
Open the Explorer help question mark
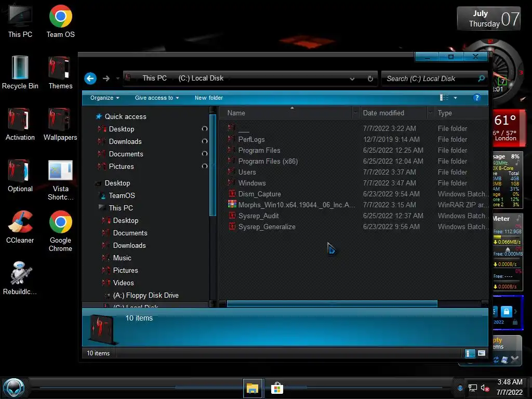click(x=477, y=98)
